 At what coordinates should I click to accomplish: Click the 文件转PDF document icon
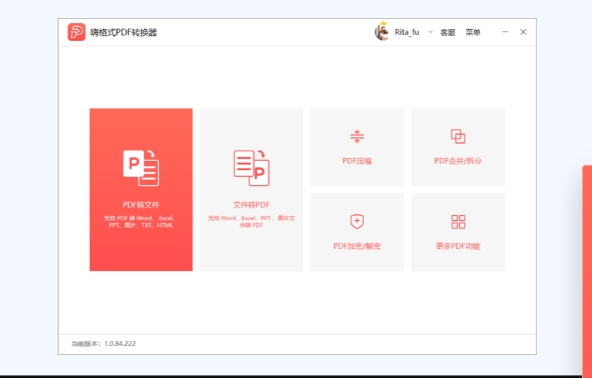[251, 168]
